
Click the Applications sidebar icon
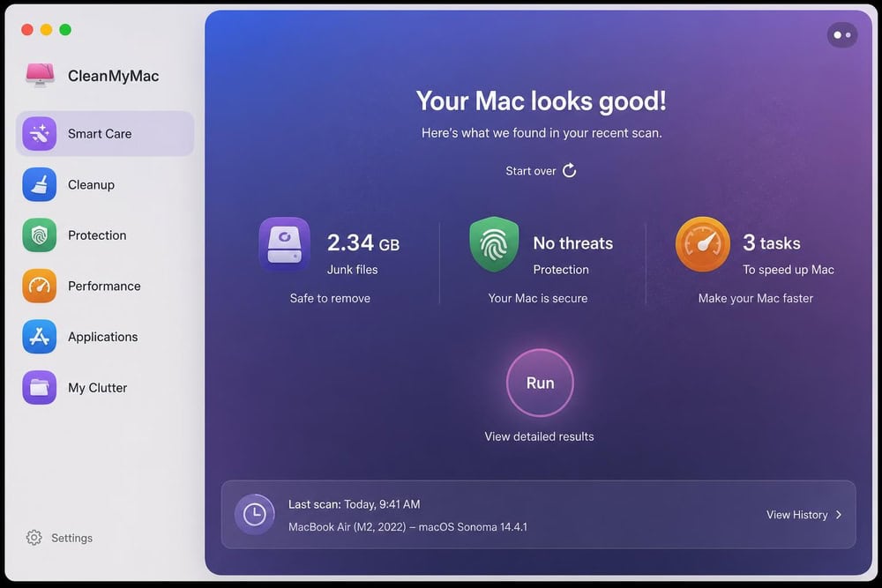[40, 337]
